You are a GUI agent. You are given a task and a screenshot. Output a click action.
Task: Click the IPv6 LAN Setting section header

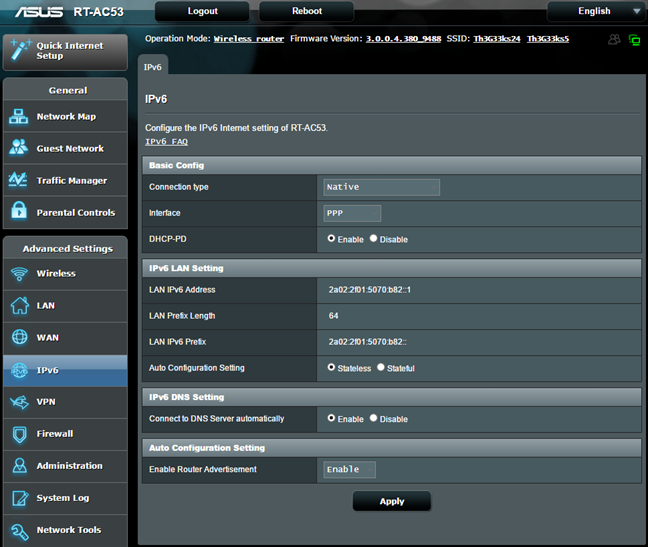(392, 268)
